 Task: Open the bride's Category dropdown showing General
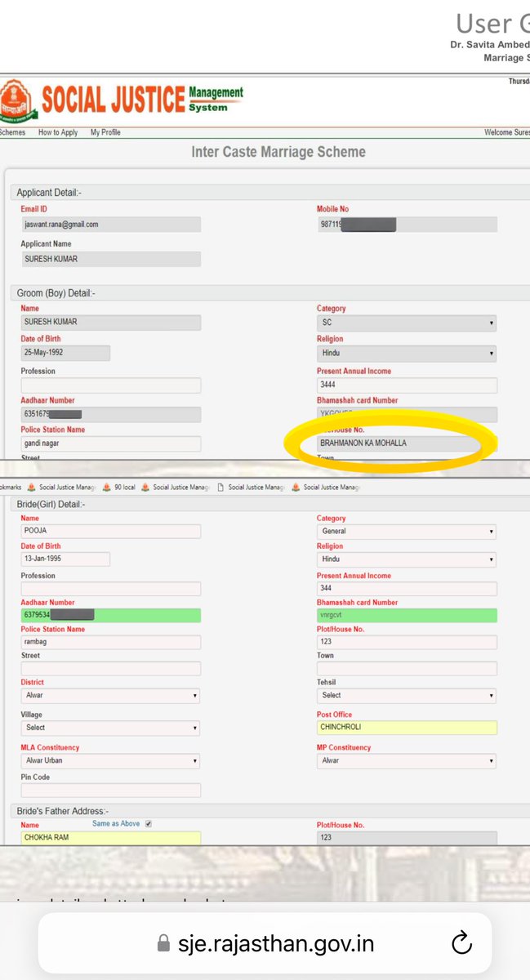[x=407, y=532]
